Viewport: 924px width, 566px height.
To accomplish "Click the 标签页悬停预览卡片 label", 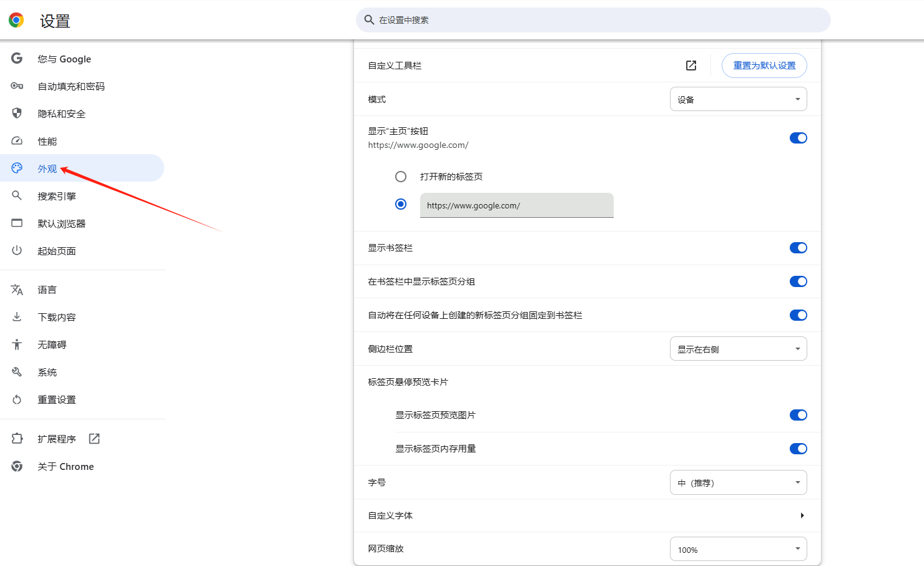I will pyautogui.click(x=408, y=382).
